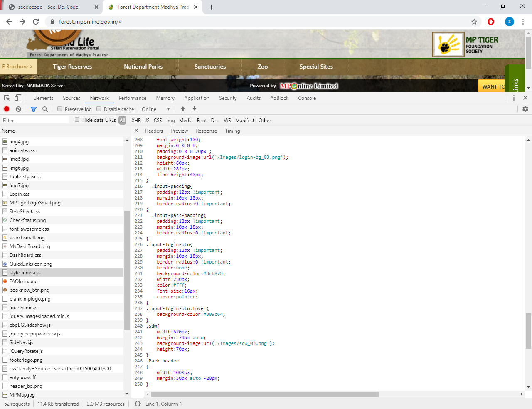
Task: Click the E Brochure link
Action: (19, 67)
